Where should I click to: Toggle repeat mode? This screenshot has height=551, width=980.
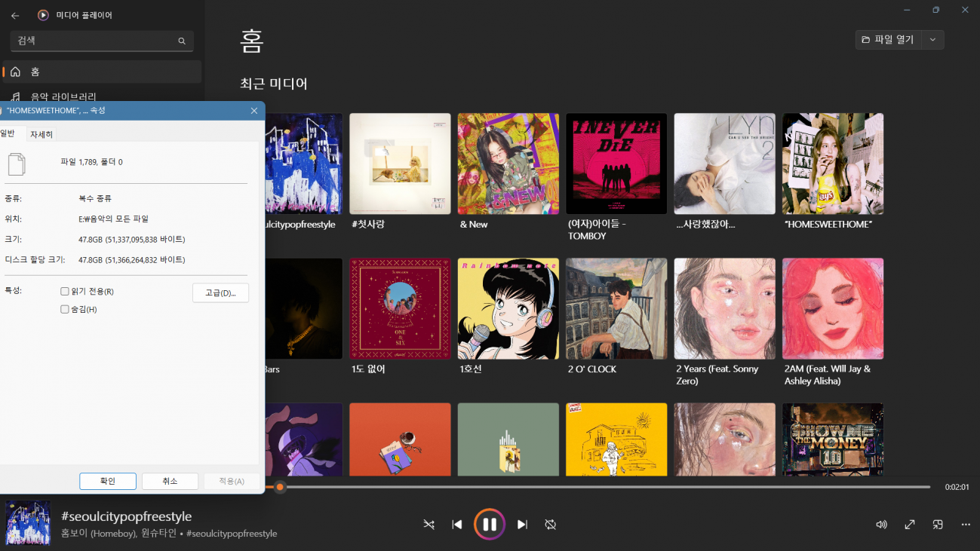coord(551,525)
